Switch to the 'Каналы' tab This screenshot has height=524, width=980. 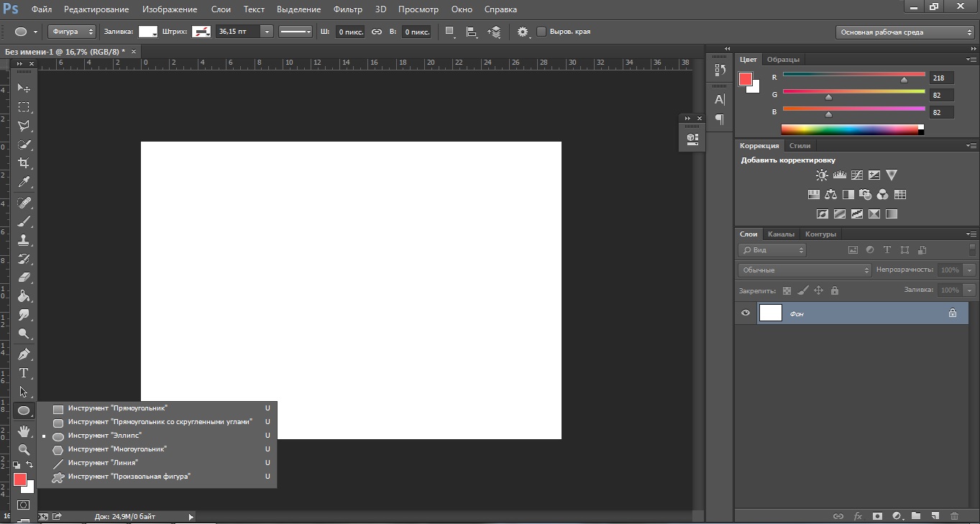point(781,234)
